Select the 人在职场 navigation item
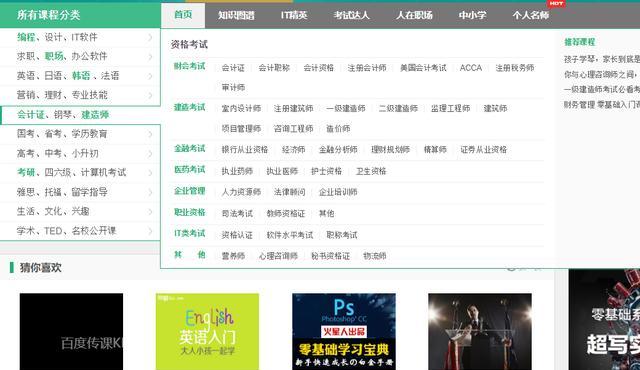640x370 pixels. pos(414,16)
